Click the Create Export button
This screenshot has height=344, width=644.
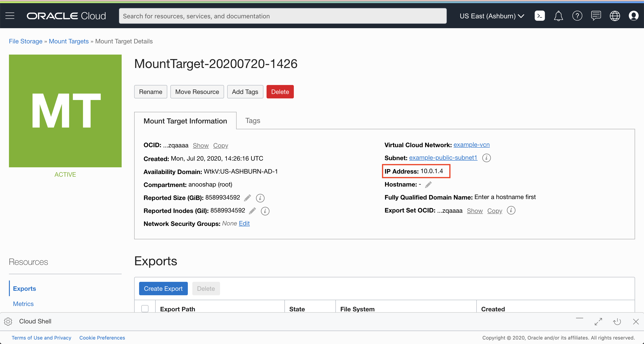(163, 289)
